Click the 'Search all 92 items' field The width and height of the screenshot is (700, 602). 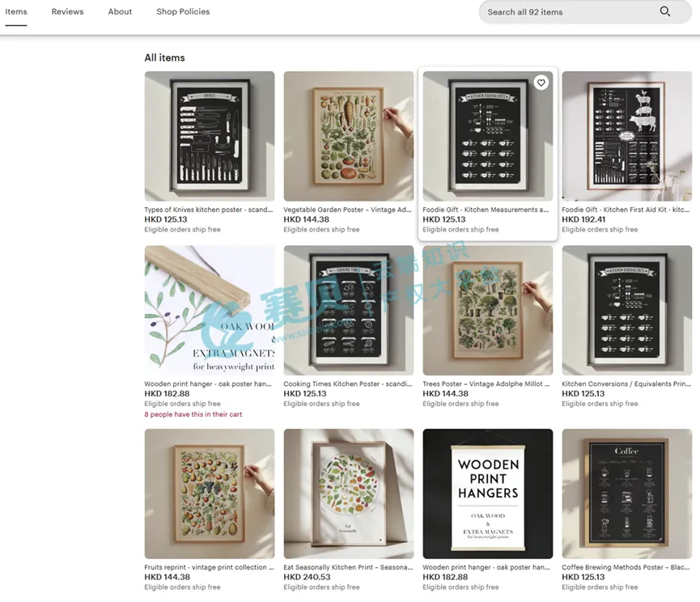(x=566, y=12)
